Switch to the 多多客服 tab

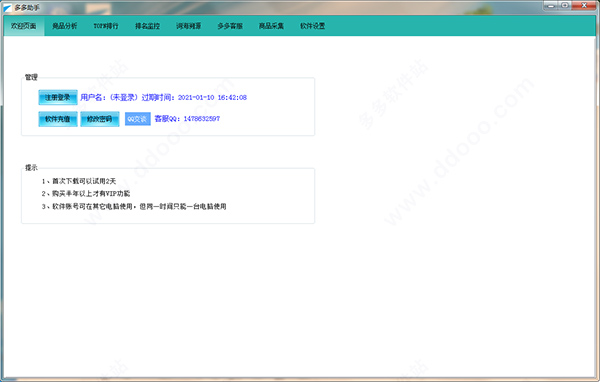tap(230, 26)
